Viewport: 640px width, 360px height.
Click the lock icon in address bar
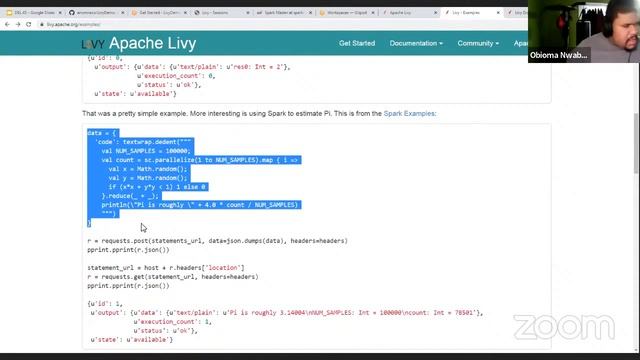click(x=42, y=24)
